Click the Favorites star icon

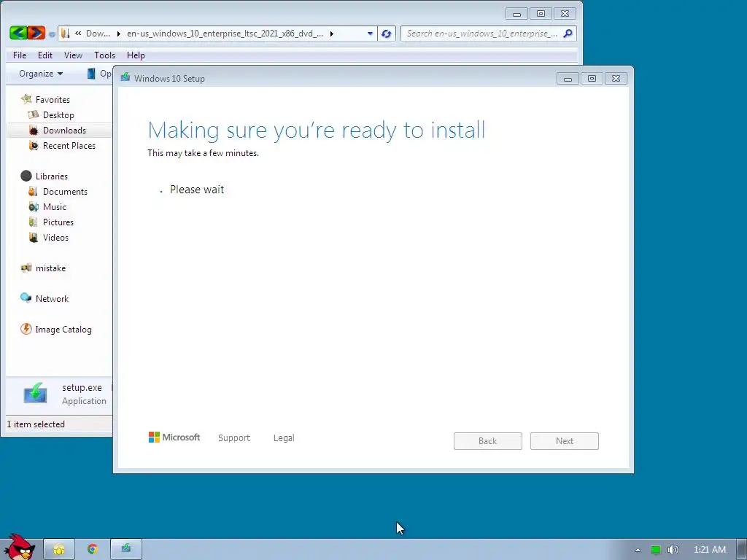26,99
